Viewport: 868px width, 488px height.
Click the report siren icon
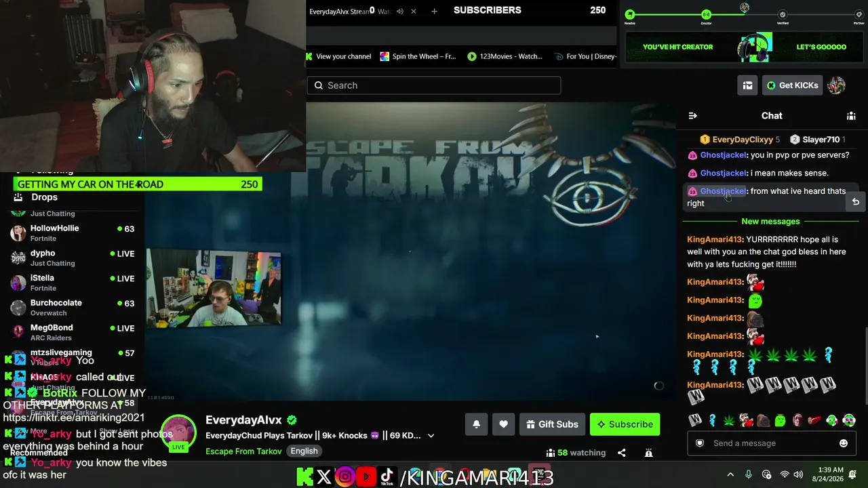[648, 453]
